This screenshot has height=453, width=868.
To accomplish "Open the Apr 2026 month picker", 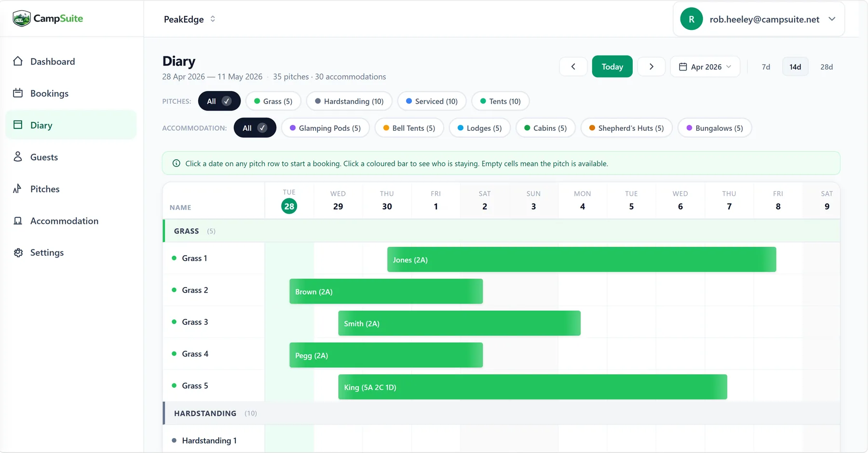I will click(705, 67).
